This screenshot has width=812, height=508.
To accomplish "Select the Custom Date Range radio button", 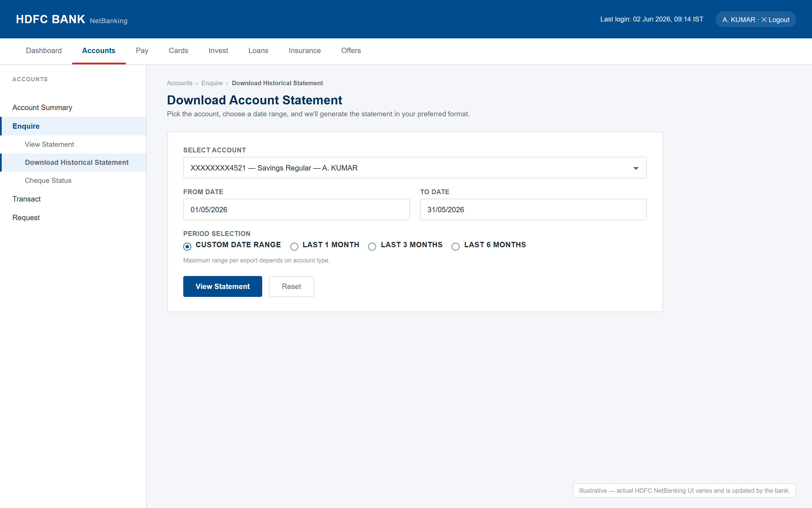I will pos(187,246).
